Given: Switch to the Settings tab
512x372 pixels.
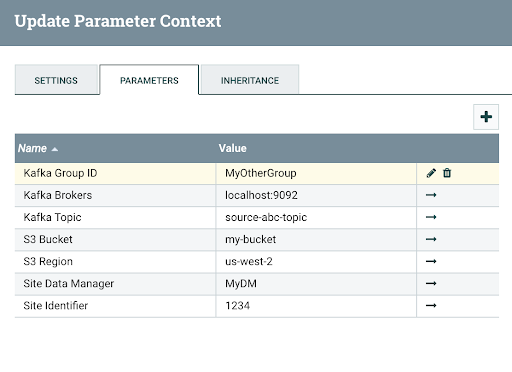Looking at the screenshot, I should tap(56, 80).
